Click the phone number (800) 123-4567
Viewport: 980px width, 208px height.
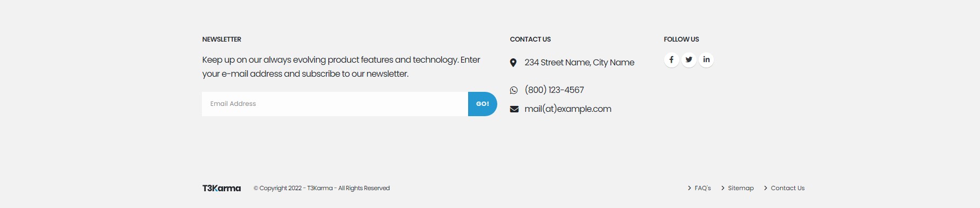tap(554, 90)
